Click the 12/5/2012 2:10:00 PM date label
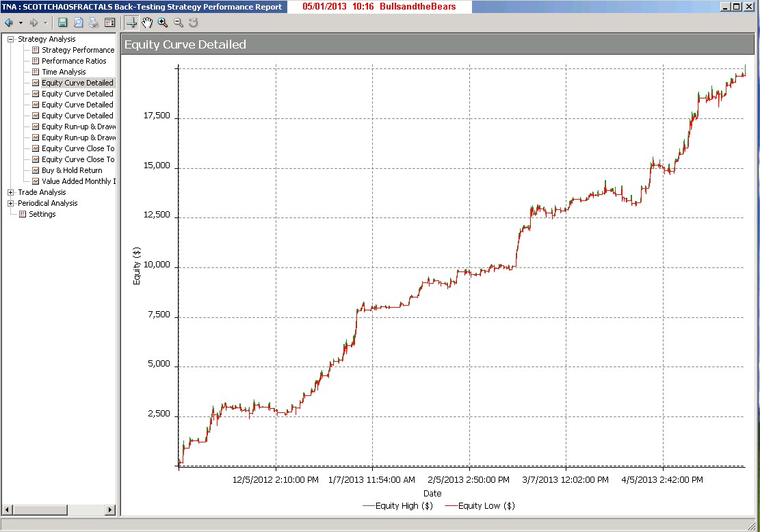Screen dimensions: 760x532 point(275,479)
